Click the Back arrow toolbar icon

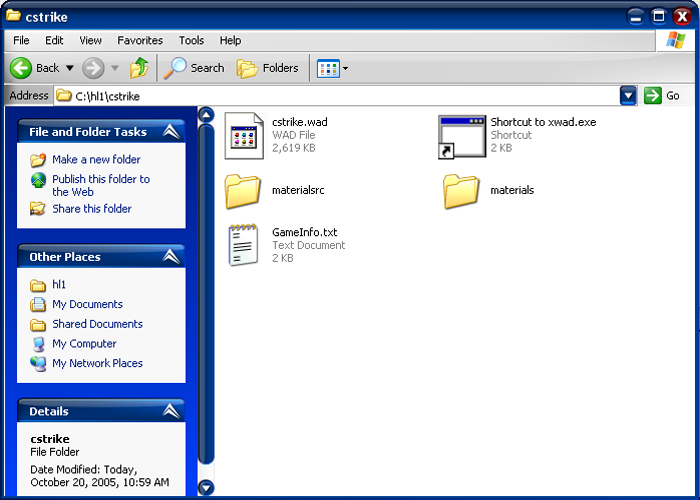pyautogui.click(x=21, y=68)
